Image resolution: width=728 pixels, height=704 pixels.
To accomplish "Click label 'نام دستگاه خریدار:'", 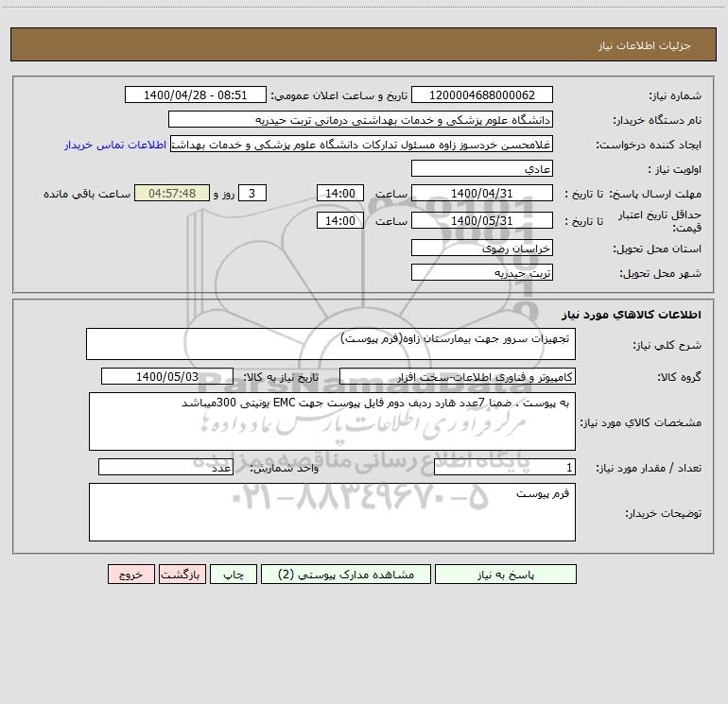I will pos(657,120).
